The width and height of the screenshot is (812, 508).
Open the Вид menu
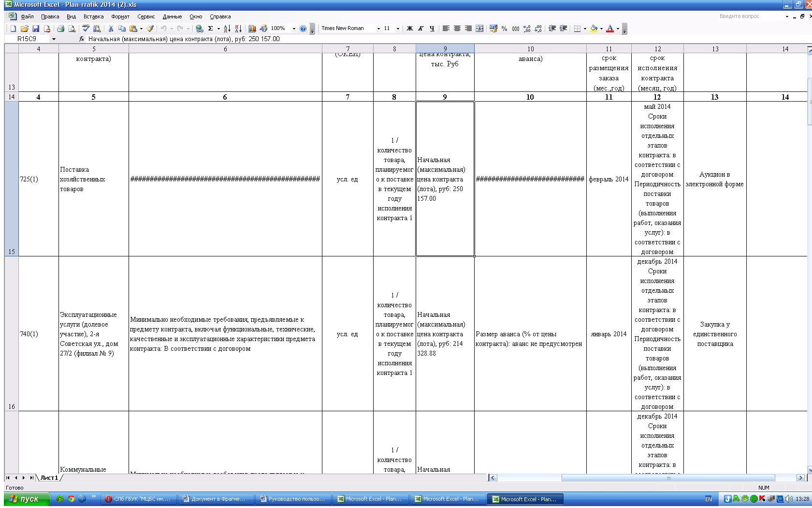click(x=71, y=16)
